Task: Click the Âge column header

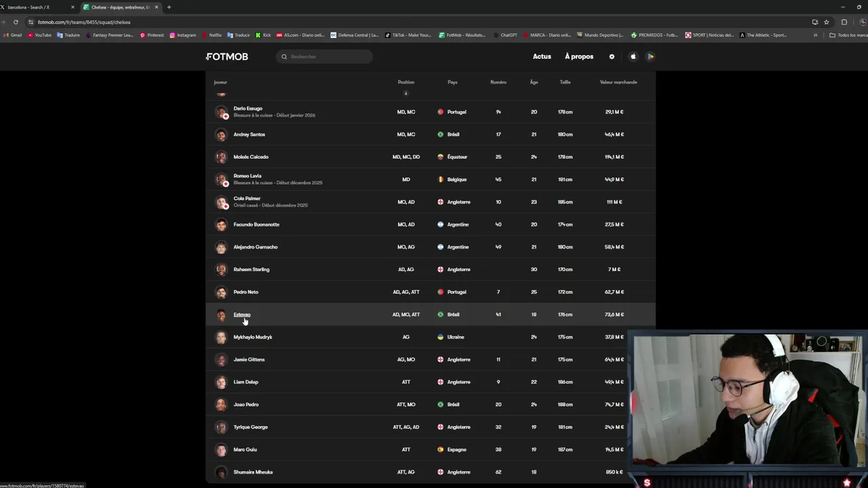Action: click(534, 82)
